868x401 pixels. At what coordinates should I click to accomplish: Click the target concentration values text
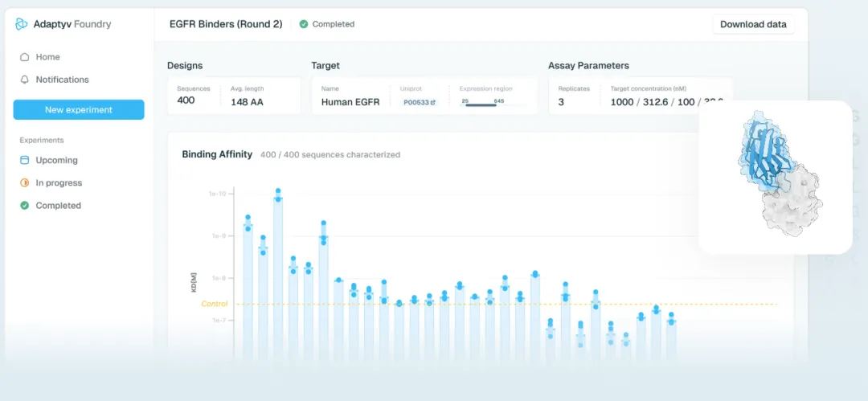pyautogui.click(x=666, y=102)
